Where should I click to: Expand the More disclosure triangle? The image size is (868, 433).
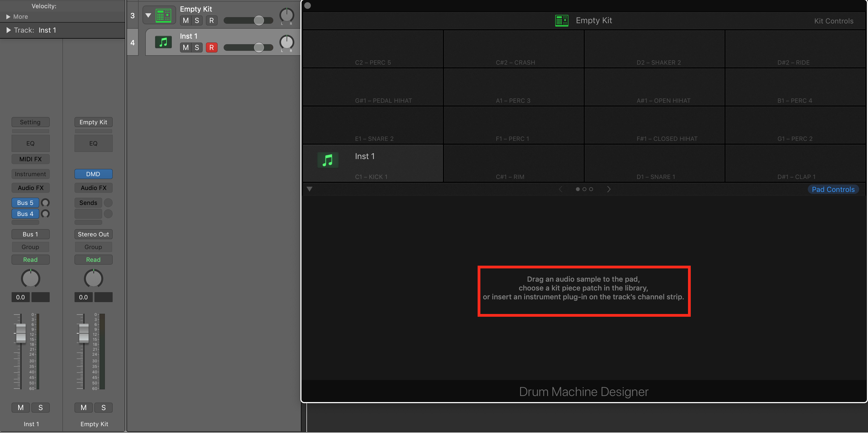(x=8, y=17)
